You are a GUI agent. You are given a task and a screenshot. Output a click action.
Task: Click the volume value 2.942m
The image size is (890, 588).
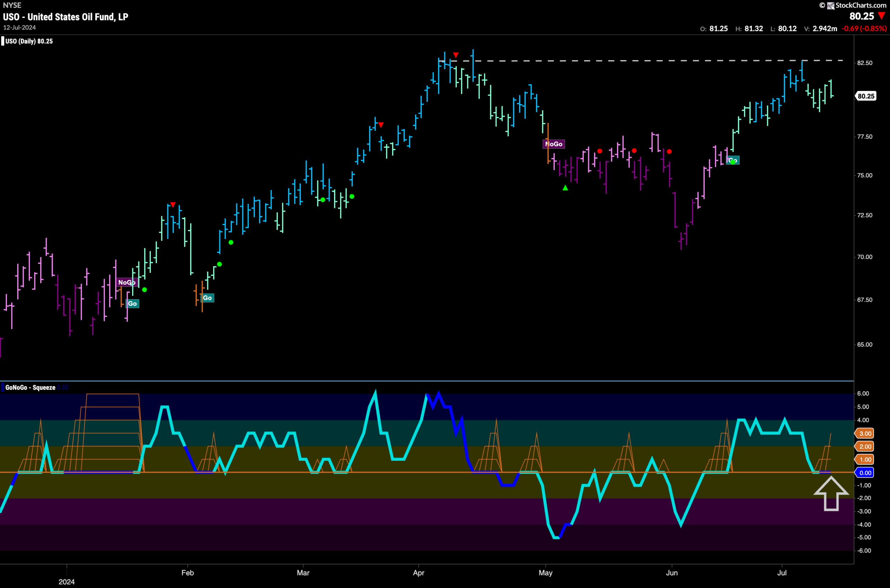point(825,28)
